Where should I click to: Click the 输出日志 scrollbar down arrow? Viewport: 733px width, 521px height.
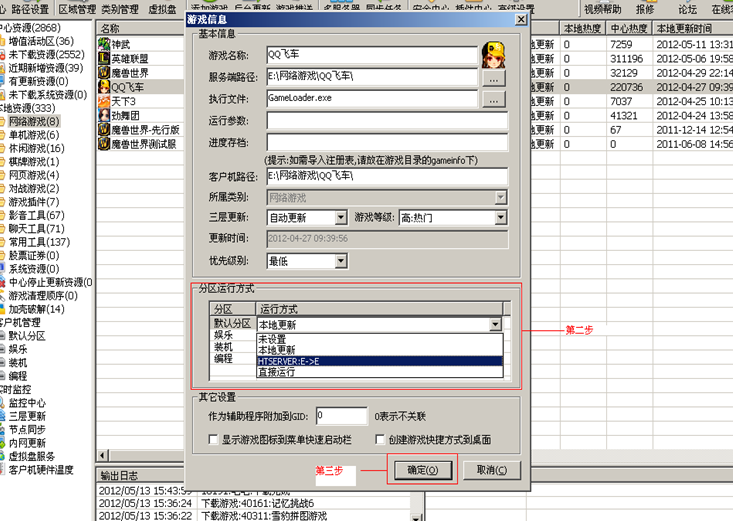click(417, 517)
